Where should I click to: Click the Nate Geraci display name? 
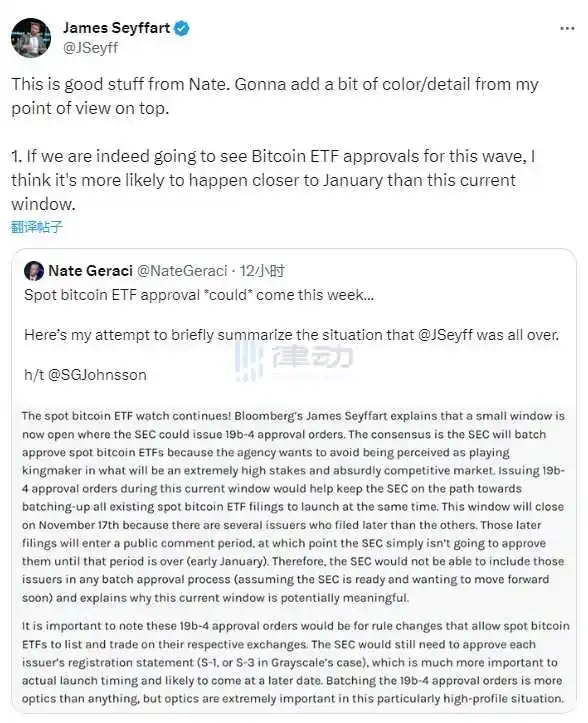pos(90,271)
